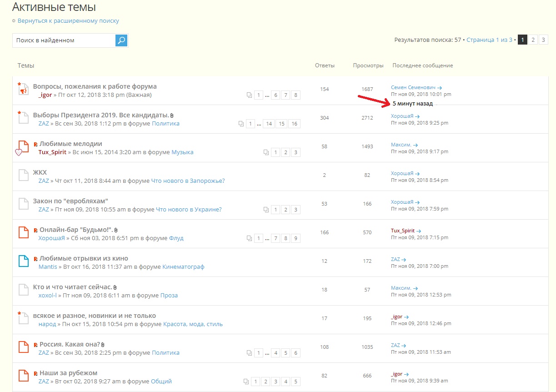Screen dimensions: 556x392
Task: Click the topic icon for Наши за рубежом
Action: 23,376
